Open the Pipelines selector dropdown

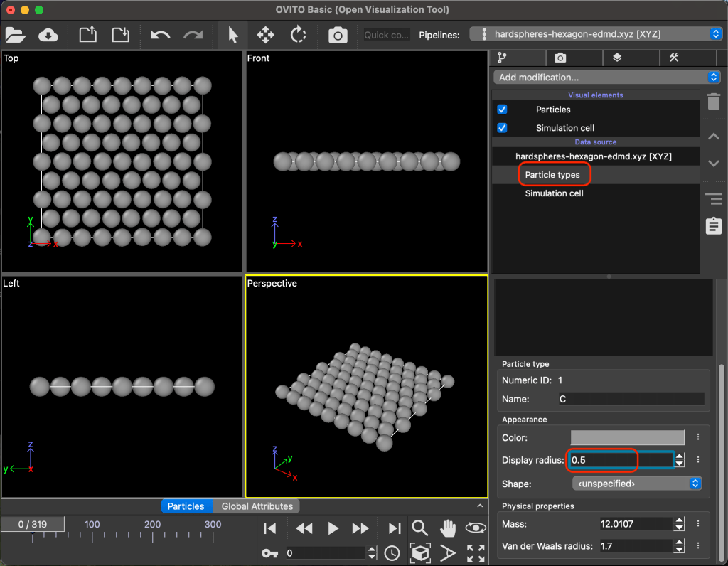click(x=596, y=34)
